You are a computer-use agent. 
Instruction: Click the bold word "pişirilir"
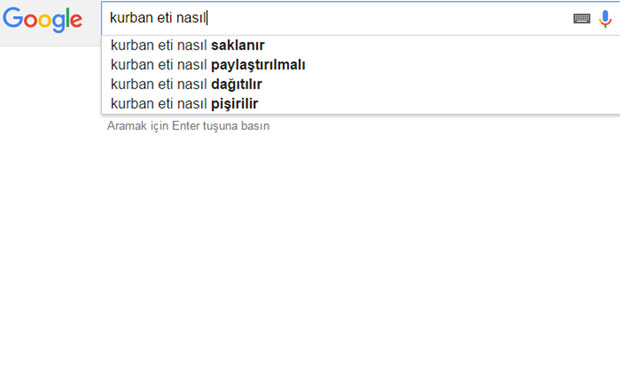pyautogui.click(x=234, y=104)
